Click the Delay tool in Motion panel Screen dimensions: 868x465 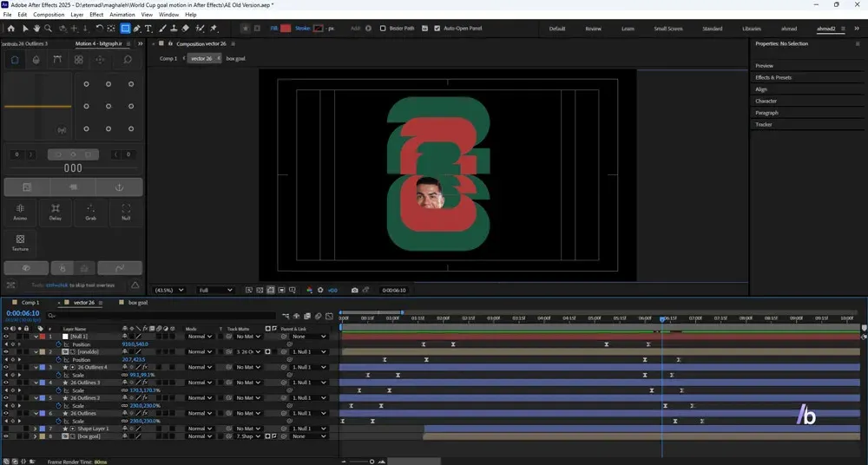click(x=56, y=213)
